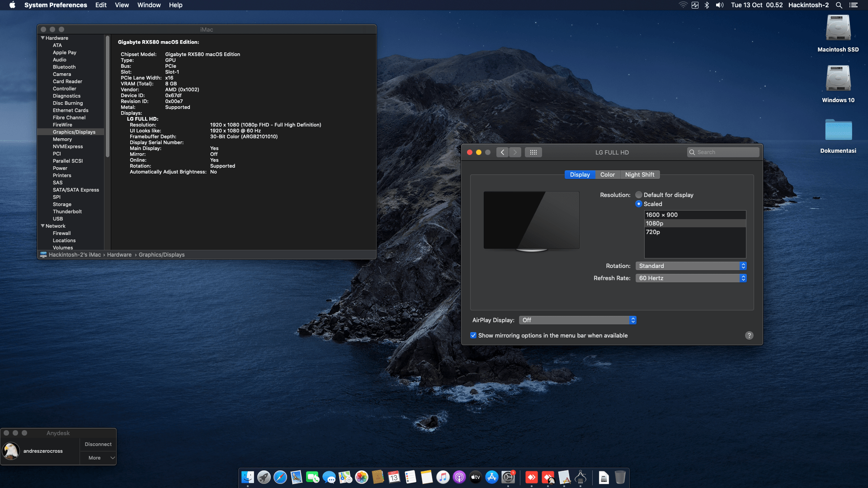
Task: Open display preferences help button
Action: 749,335
